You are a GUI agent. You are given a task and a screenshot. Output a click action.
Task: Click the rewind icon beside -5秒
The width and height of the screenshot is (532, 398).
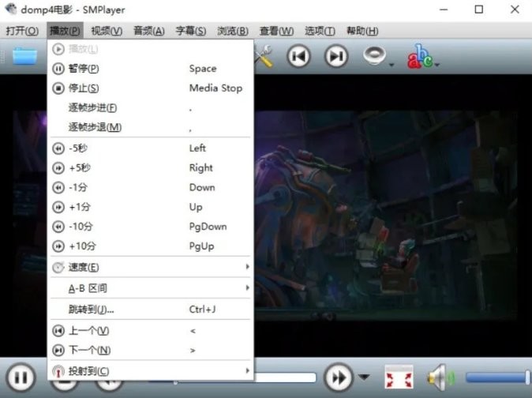58,148
